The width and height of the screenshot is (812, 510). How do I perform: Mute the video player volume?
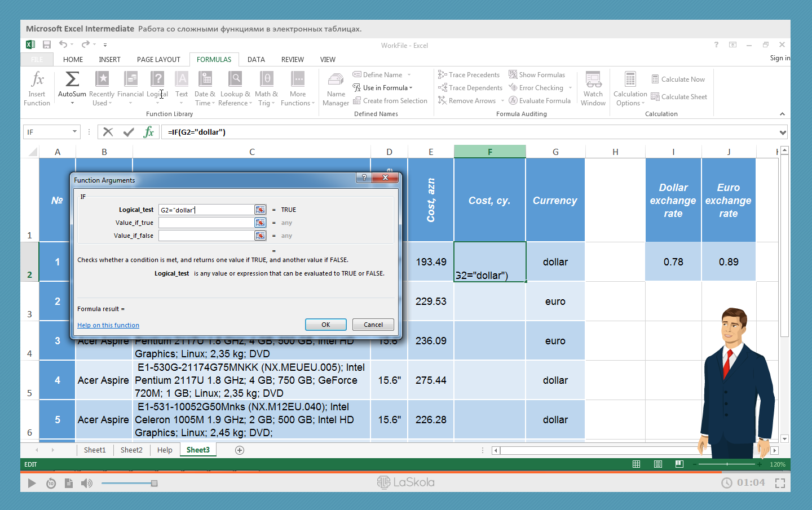point(86,483)
